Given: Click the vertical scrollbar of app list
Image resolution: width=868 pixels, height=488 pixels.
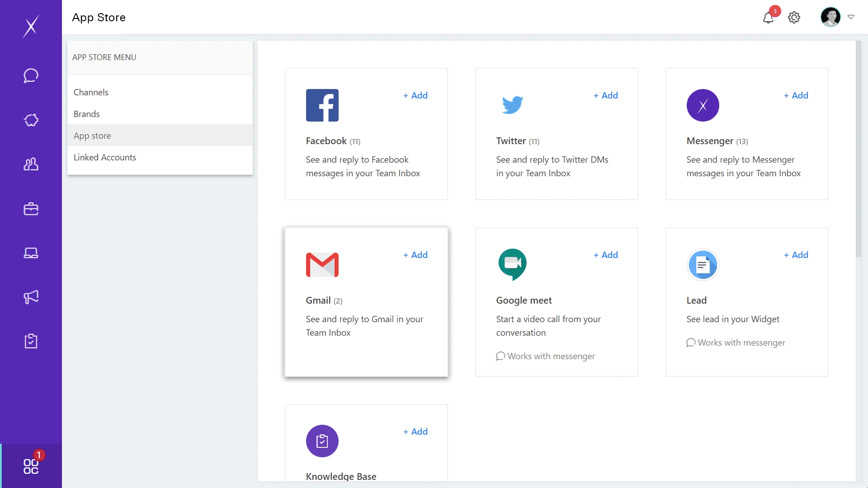Looking at the screenshot, I should [x=859, y=149].
